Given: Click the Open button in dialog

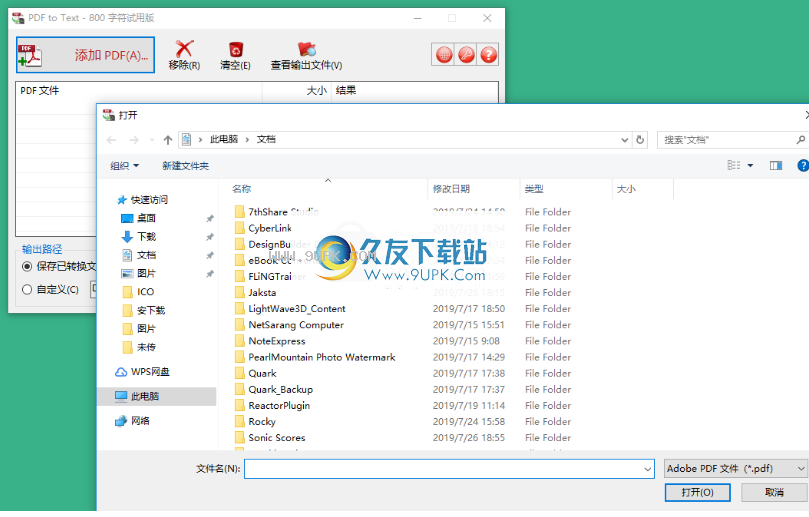Looking at the screenshot, I should 697,492.
